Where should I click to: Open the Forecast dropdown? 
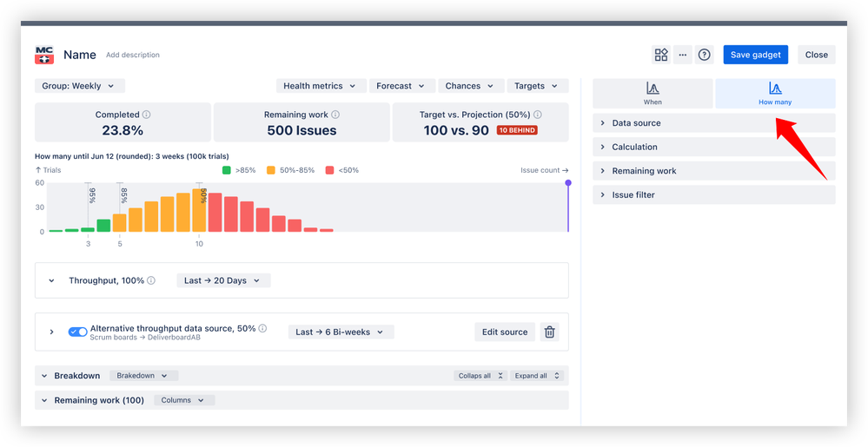pyautogui.click(x=402, y=86)
